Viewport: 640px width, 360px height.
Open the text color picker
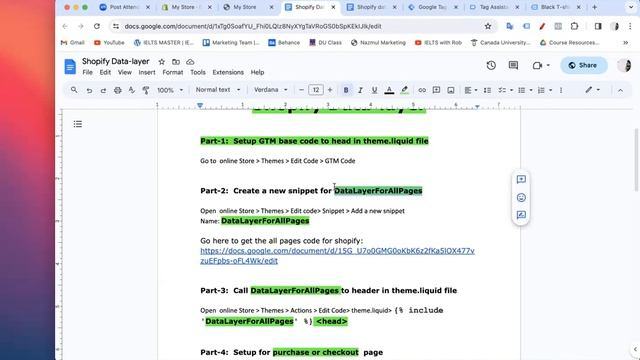389,90
